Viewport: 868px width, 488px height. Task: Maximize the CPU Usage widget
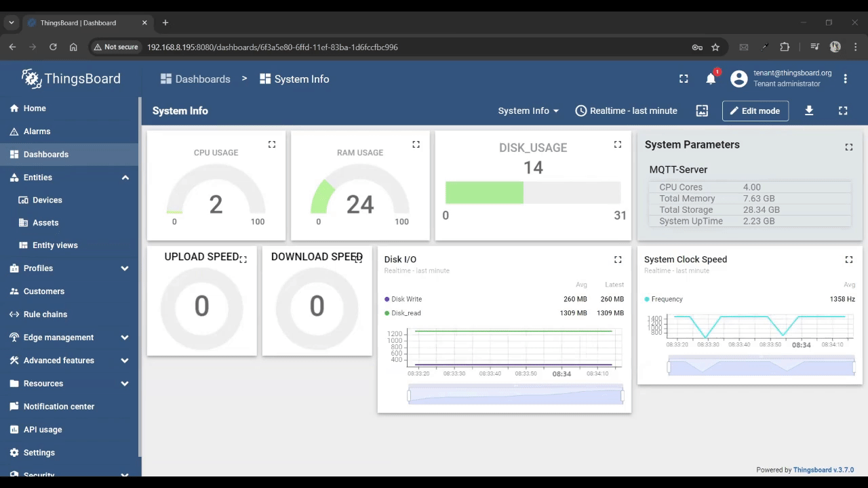coord(272,144)
